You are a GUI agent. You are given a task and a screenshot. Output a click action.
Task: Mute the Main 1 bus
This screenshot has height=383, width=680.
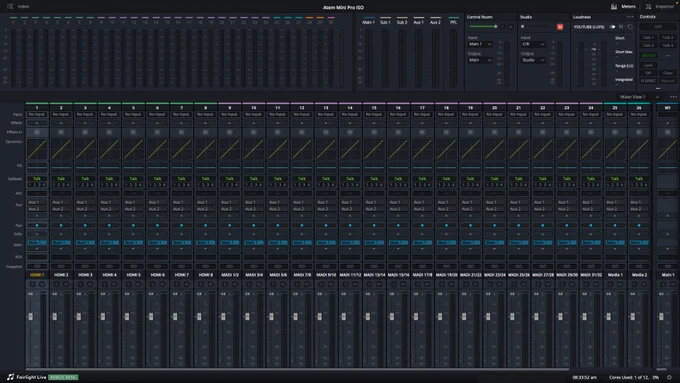coord(672,284)
